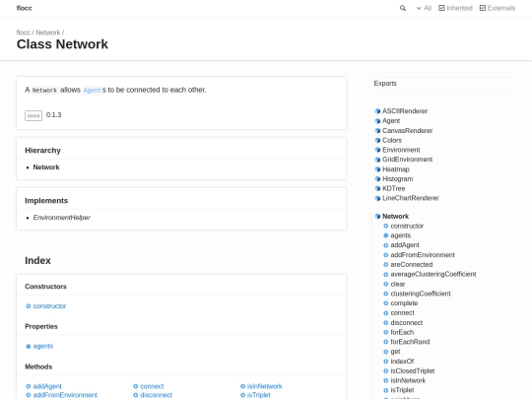The image size is (532, 399).
Task: Open connect method in sidebar
Action: pyautogui.click(x=402, y=313)
